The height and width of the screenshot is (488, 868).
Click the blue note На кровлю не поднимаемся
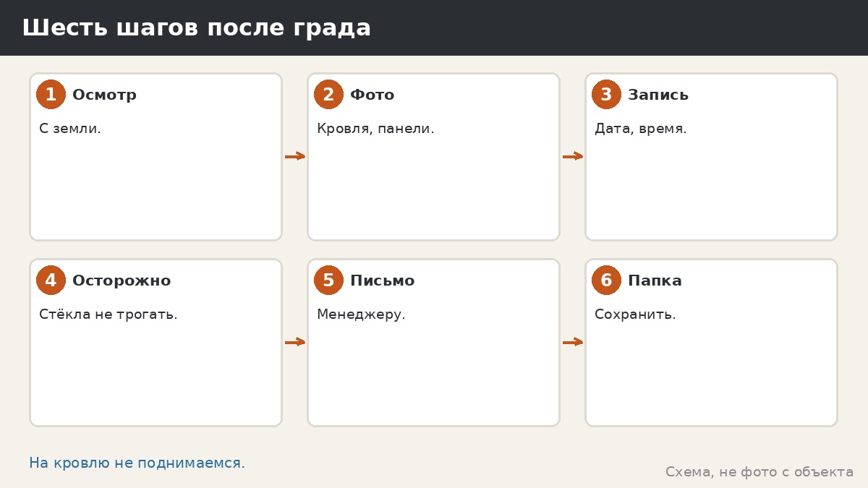(x=137, y=463)
